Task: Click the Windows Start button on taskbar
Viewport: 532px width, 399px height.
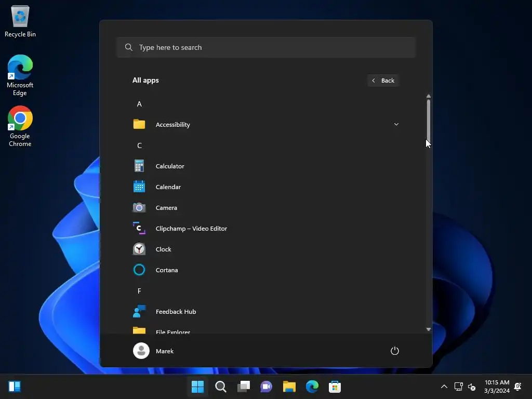Action: (198, 386)
